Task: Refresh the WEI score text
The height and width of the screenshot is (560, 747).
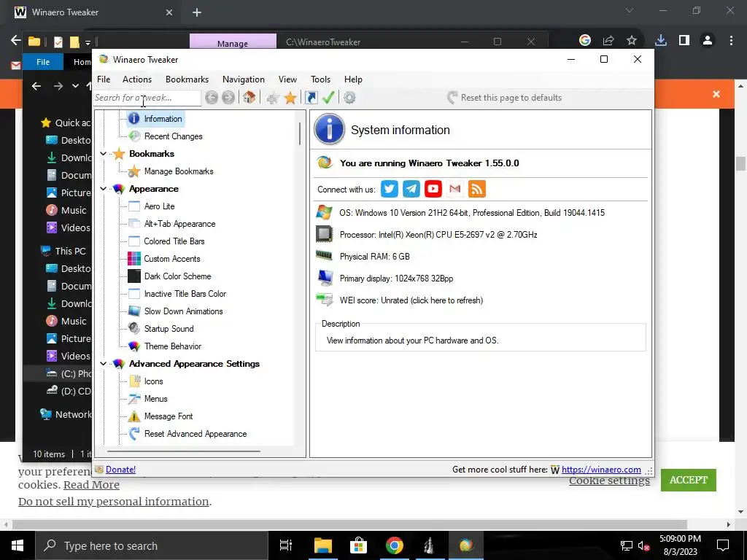Action: [x=411, y=300]
